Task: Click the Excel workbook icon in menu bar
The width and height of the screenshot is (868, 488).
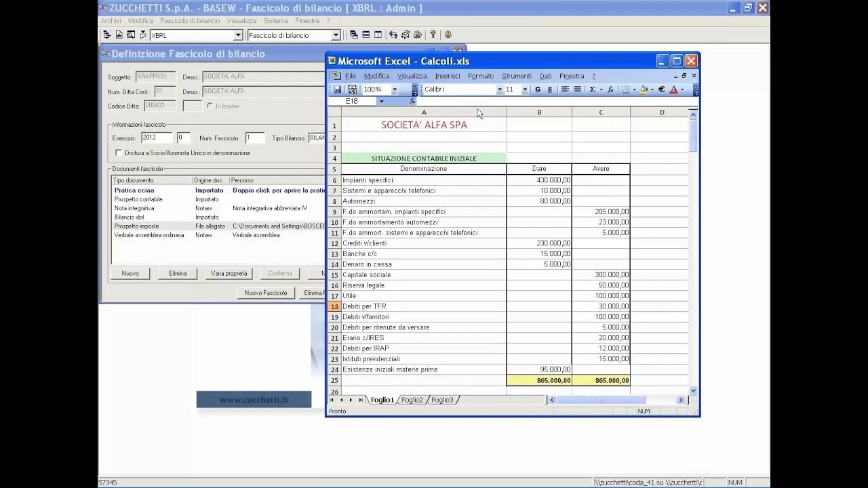Action: coord(336,76)
